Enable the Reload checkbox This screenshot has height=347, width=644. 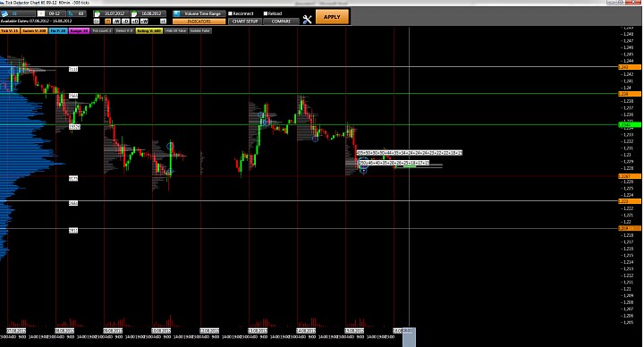pyautogui.click(x=266, y=13)
